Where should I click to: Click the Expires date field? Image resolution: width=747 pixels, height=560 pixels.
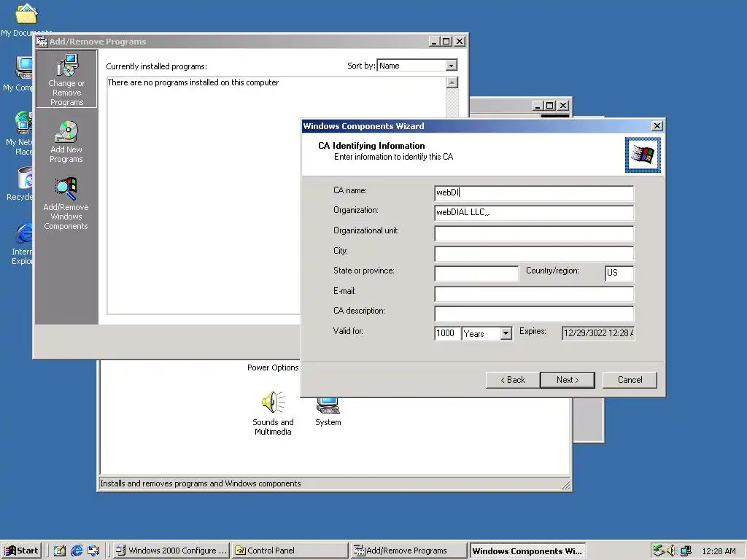point(598,333)
